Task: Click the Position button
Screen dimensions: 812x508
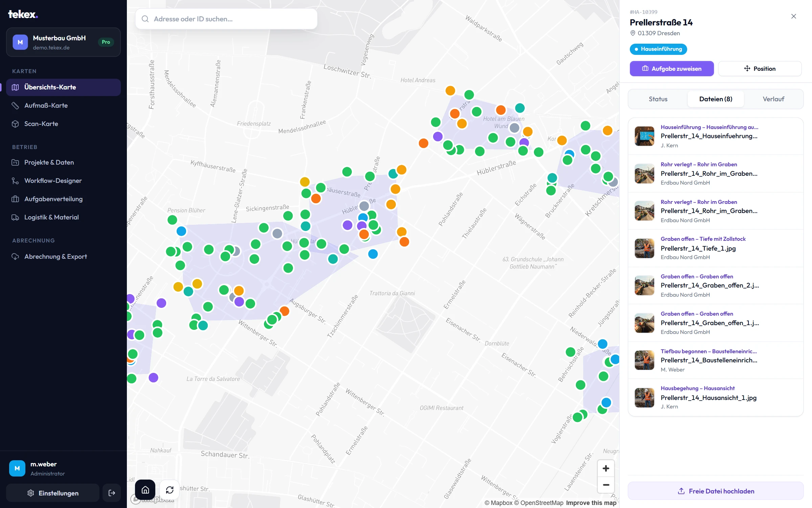Action: coord(760,68)
